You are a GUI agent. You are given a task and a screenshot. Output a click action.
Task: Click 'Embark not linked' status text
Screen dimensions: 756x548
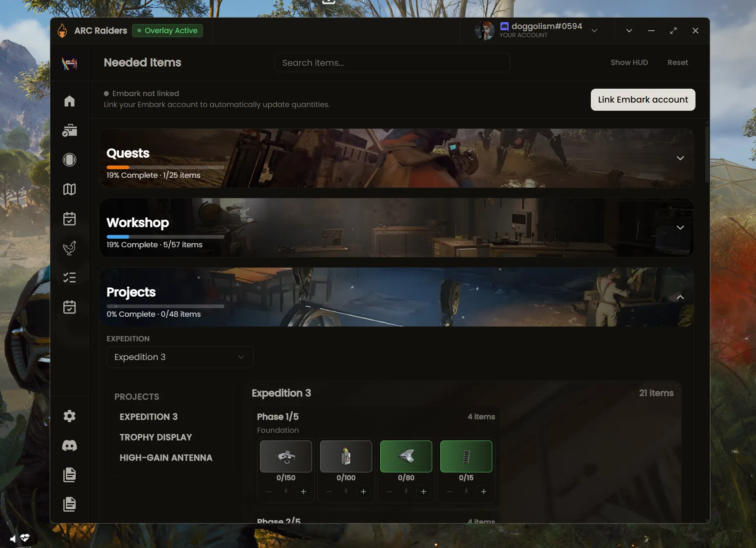146,94
